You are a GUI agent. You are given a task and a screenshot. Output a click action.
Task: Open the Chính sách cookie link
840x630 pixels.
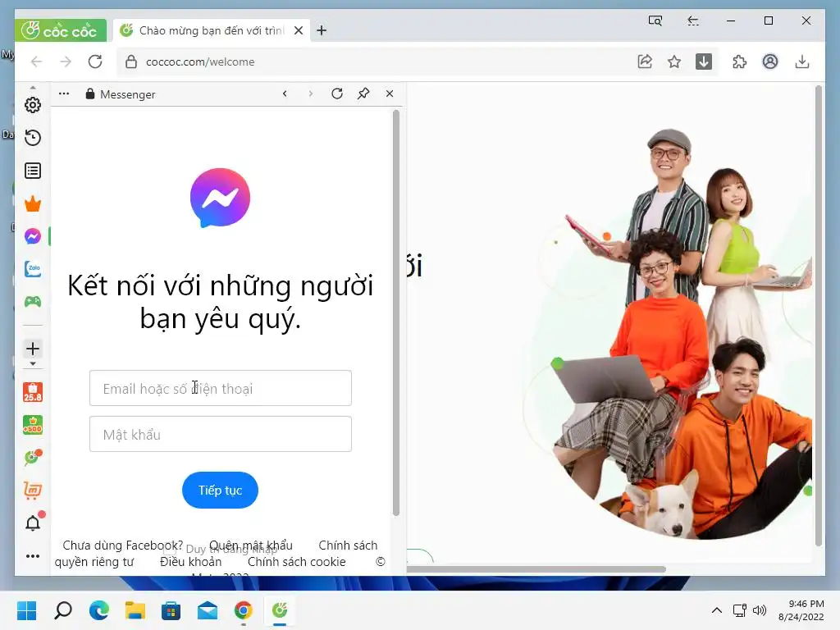coord(297,562)
